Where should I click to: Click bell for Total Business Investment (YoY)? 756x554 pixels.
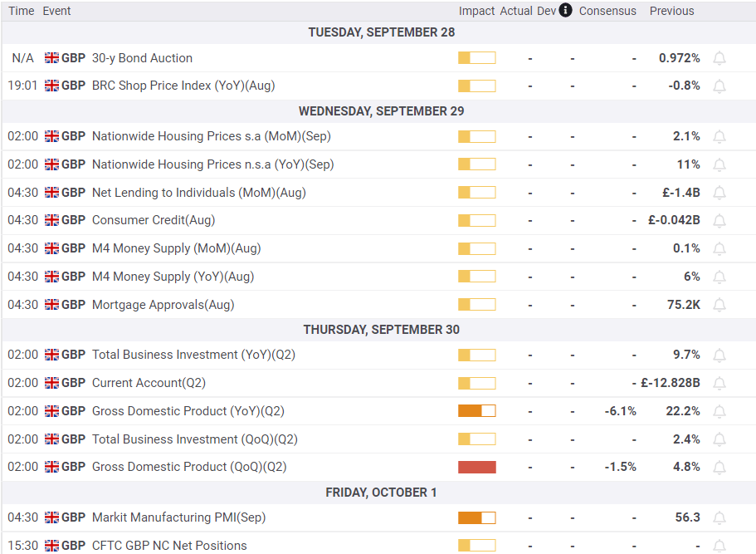click(719, 355)
